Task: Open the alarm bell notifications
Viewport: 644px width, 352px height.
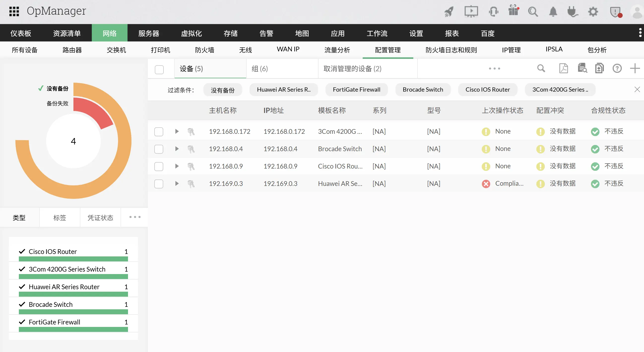Action: pos(553,12)
